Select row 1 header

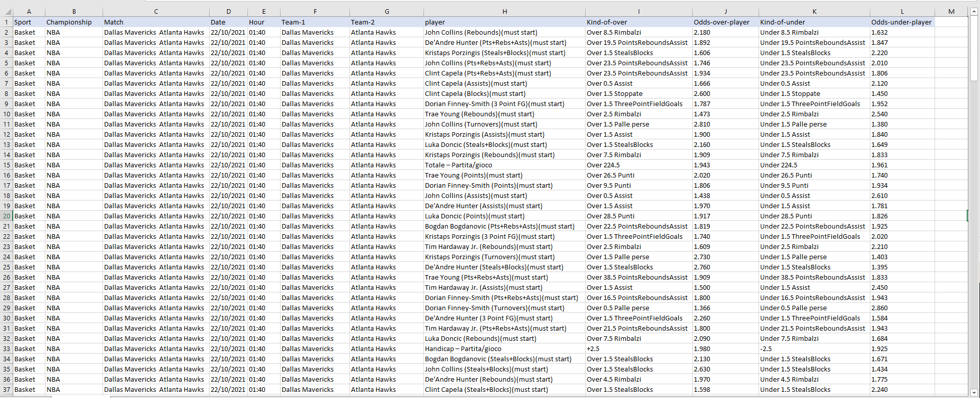(7, 22)
